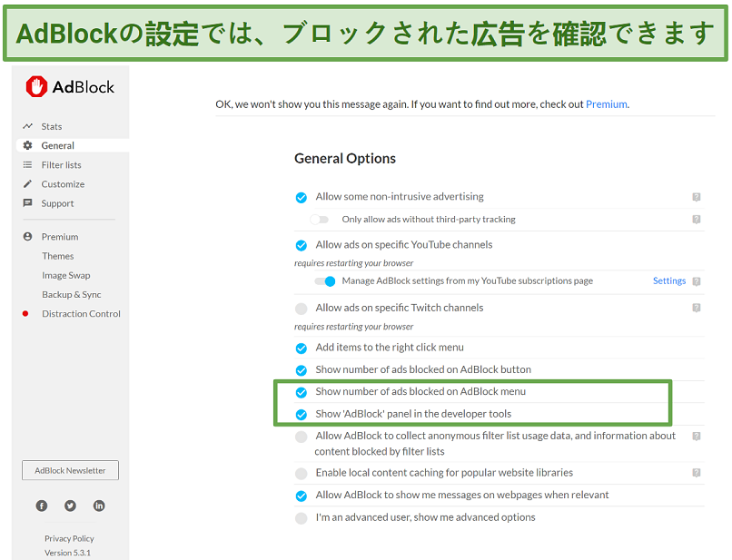The width and height of the screenshot is (732, 560).
Task: Click the Stats chart icon
Action: 27,126
